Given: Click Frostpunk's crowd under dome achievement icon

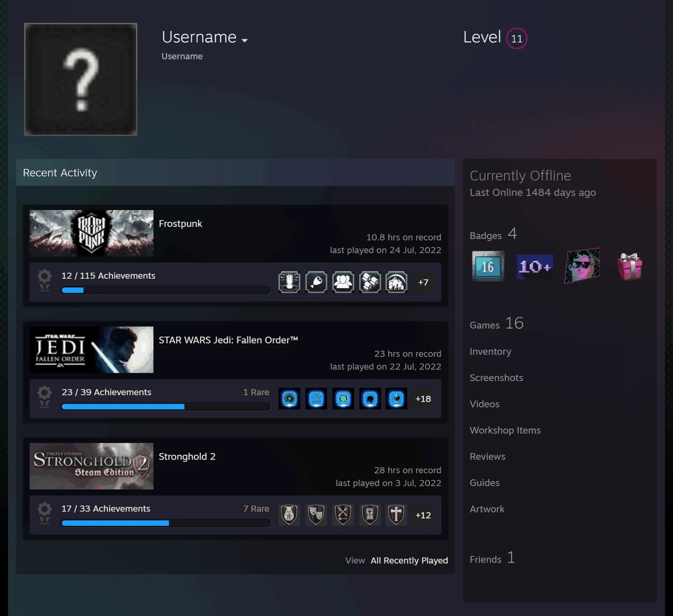Looking at the screenshot, I should click(x=396, y=282).
